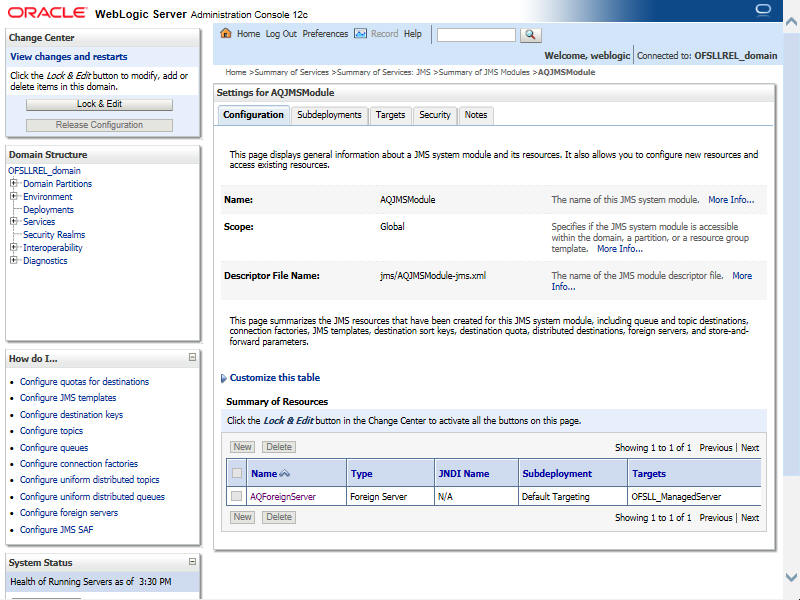Screen dimensions: 800x600
Task: Open OFSLLREL_domain in Domain Structure
Action: [x=44, y=170]
